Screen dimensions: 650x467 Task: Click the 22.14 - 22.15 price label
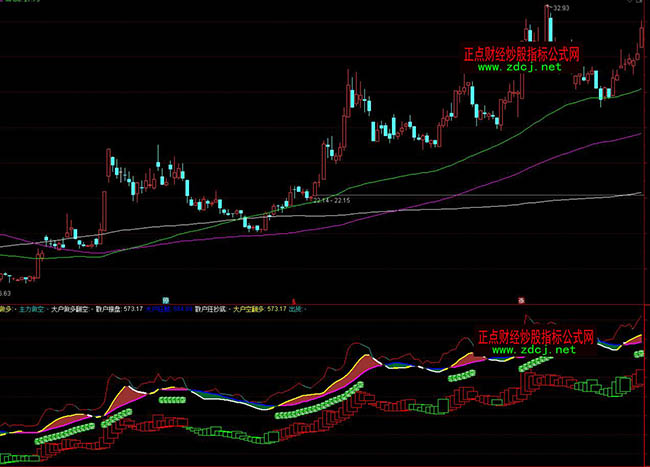pos(331,201)
